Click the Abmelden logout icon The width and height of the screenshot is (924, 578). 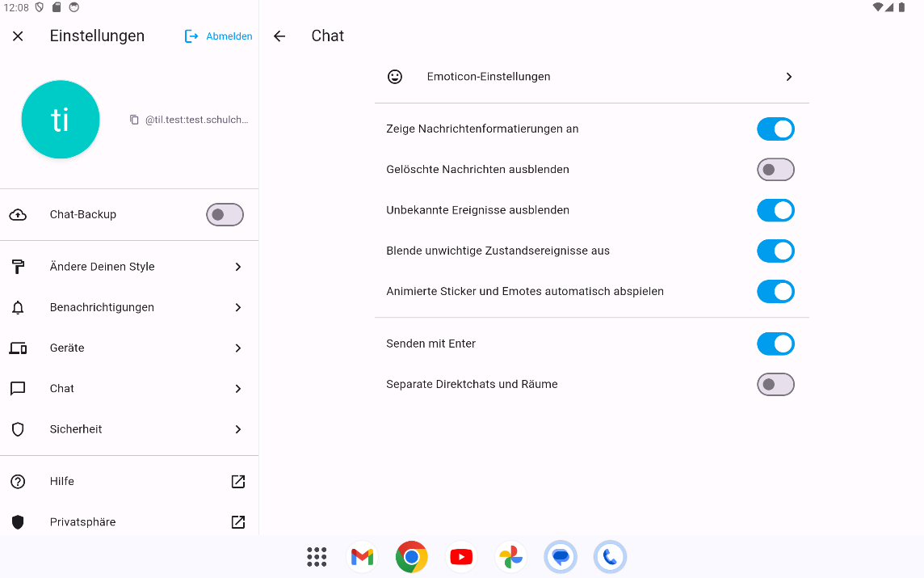pyautogui.click(x=191, y=36)
